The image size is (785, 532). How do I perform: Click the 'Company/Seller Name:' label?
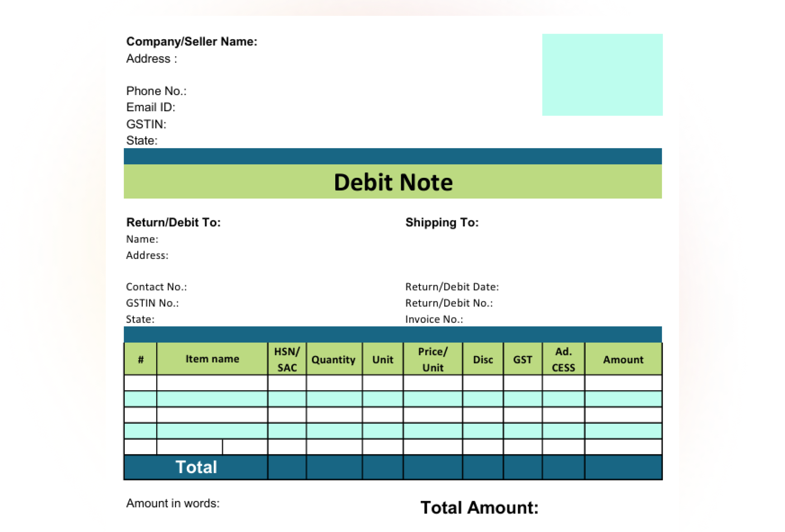(191, 41)
